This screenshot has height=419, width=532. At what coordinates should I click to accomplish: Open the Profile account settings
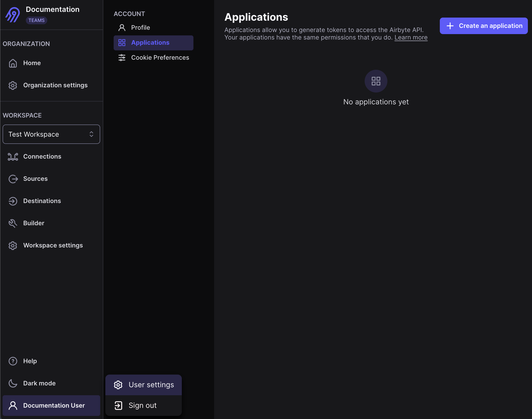[x=140, y=27]
